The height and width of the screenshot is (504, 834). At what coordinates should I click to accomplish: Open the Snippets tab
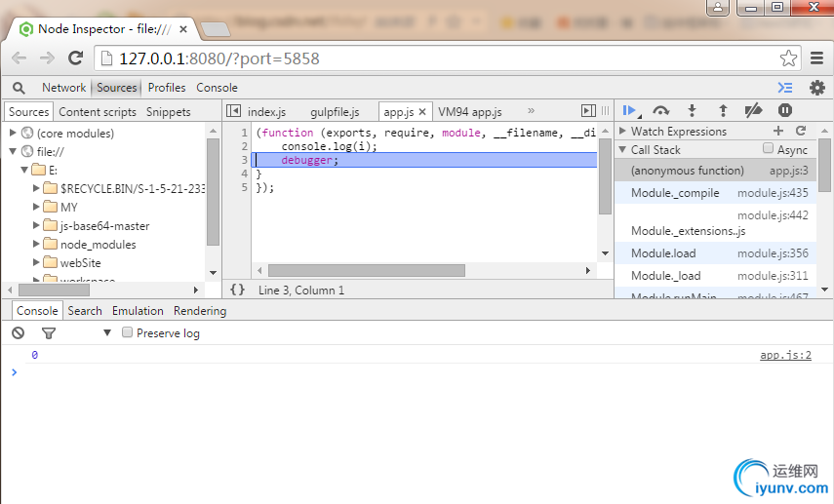pos(168,112)
